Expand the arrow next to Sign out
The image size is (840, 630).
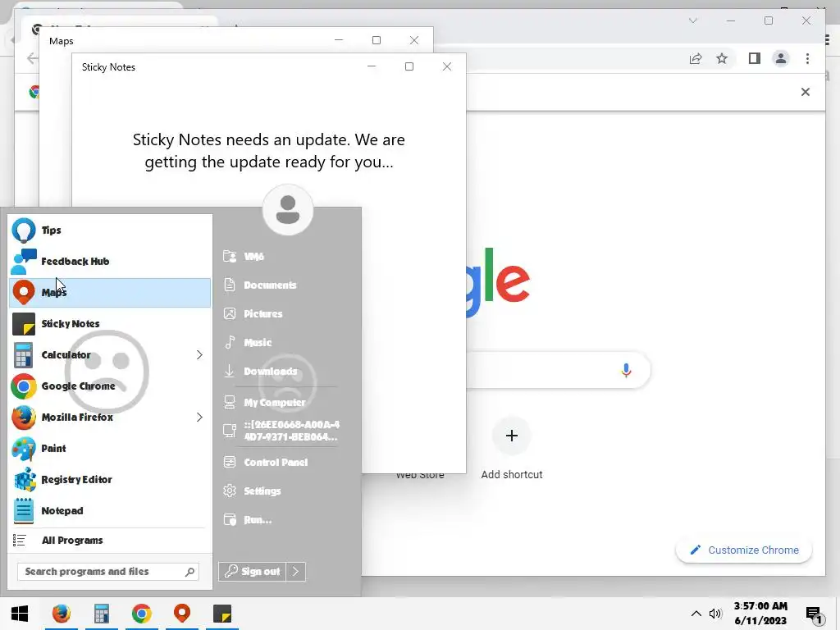click(x=295, y=572)
